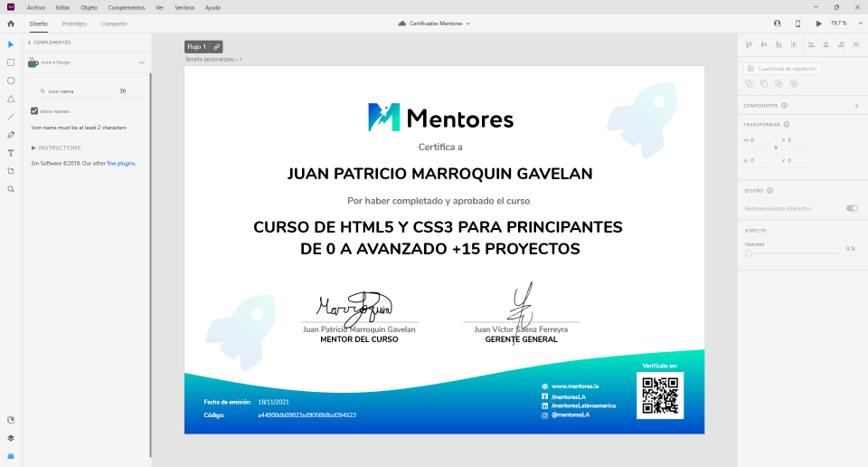Click the boolean Intersect operation icon
868x467 pixels.
778,83
